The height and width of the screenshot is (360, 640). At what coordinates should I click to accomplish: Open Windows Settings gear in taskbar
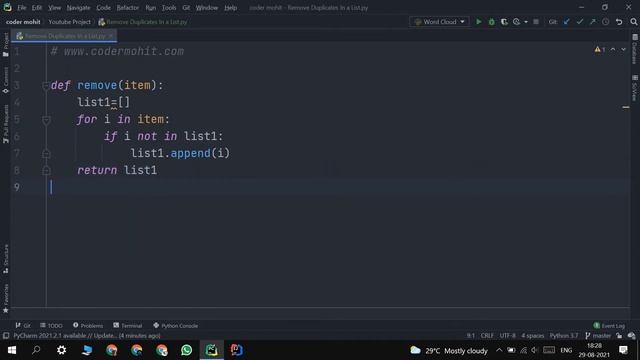[61, 350]
